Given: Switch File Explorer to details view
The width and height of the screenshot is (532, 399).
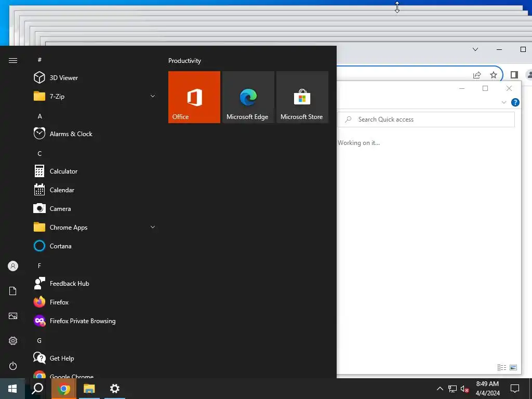Looking at the screenshot, I should point(502,367).
